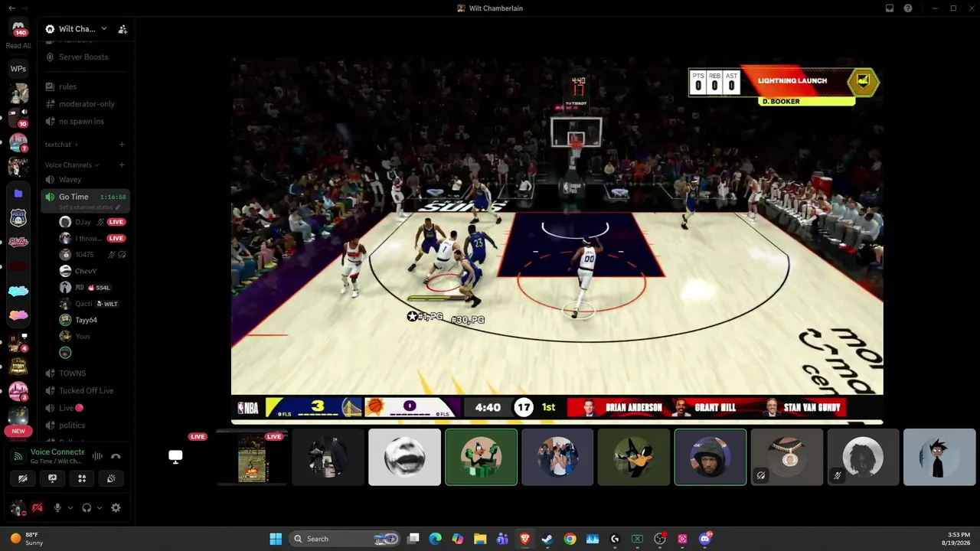Click the Read All button
Screen dimensions: 980x551
(x=18, y=46)
